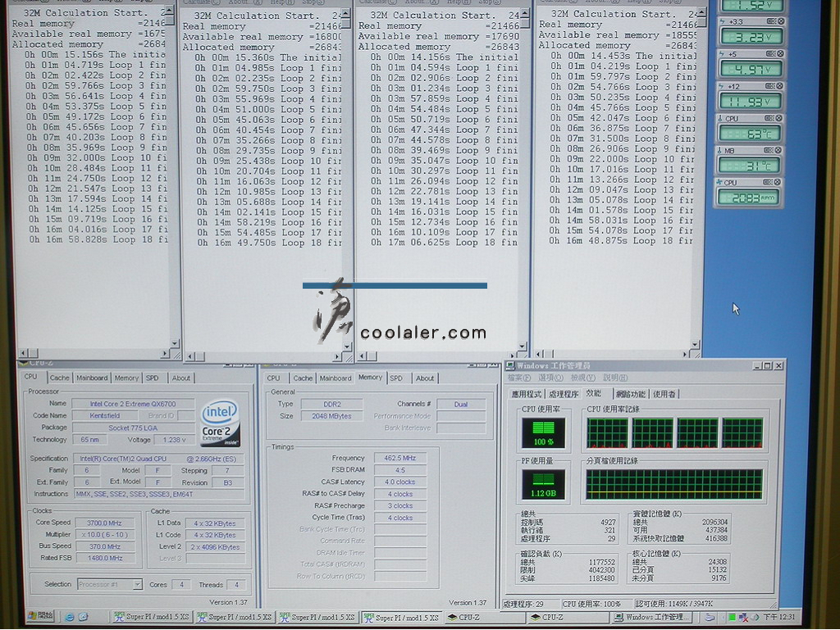Image resolution: width=840 pixels, height=630 pixels.
Task: Click the memory Frequency value 462.5 MHz
Action: click(400, 458)
